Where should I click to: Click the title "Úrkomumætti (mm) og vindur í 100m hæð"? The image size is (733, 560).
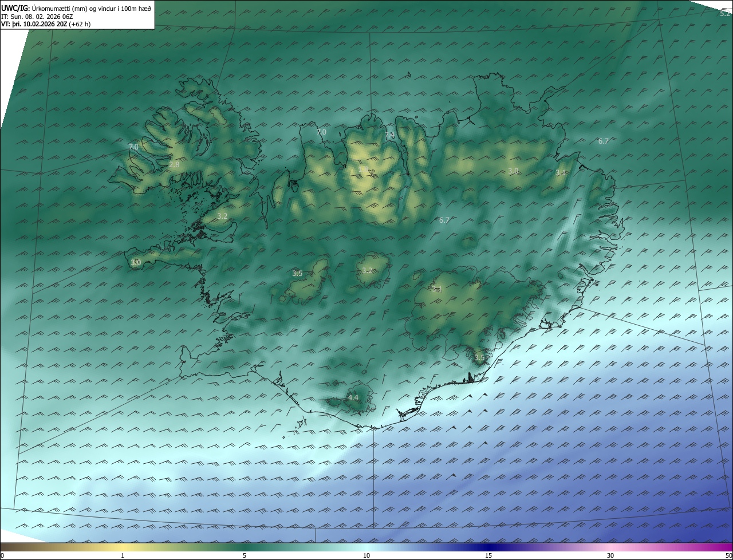coord(92,8)
